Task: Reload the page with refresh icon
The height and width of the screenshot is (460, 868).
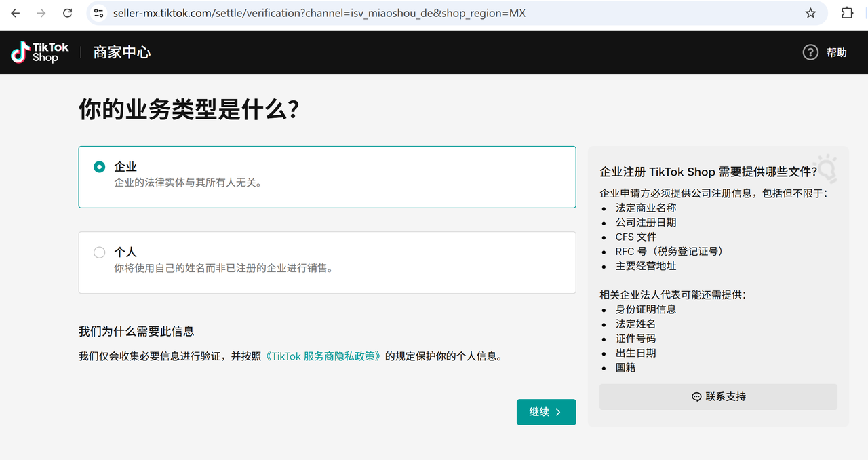Action: pos(67,13)
